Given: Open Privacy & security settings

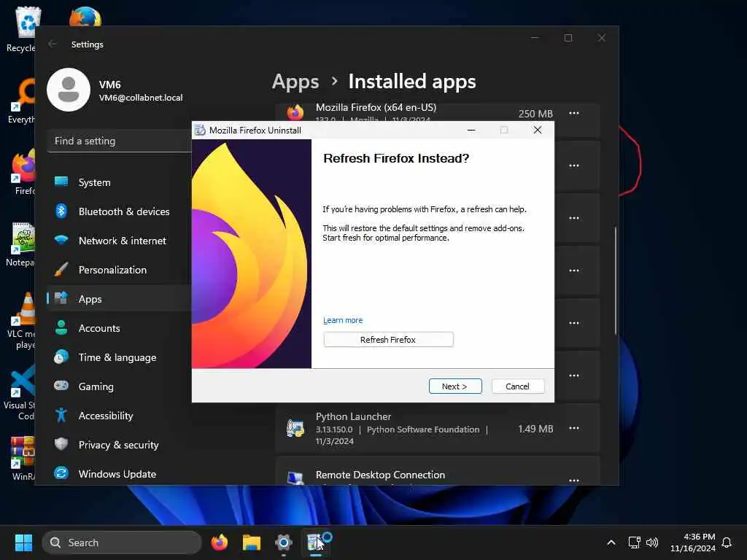Looking at the screenshot, I should (x=119, y=445).
